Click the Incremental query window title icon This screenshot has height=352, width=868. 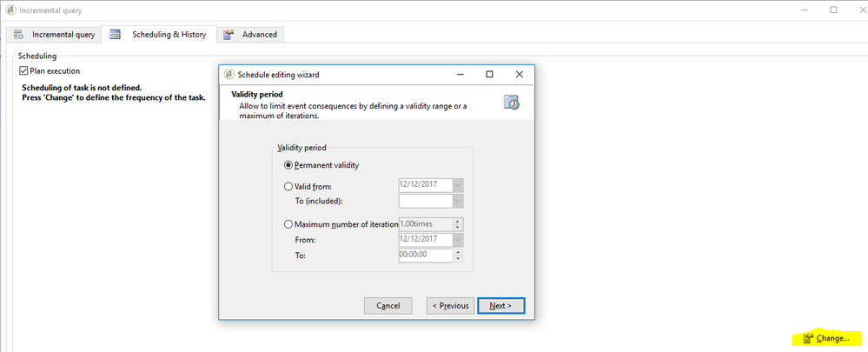(9, 10)
